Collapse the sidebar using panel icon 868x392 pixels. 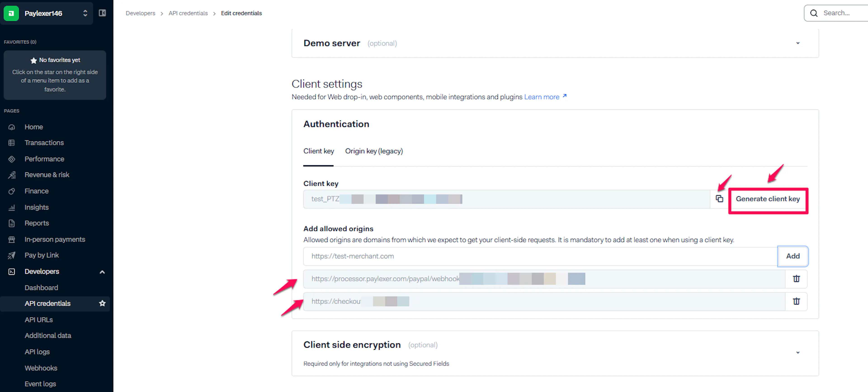coord(102,13)
